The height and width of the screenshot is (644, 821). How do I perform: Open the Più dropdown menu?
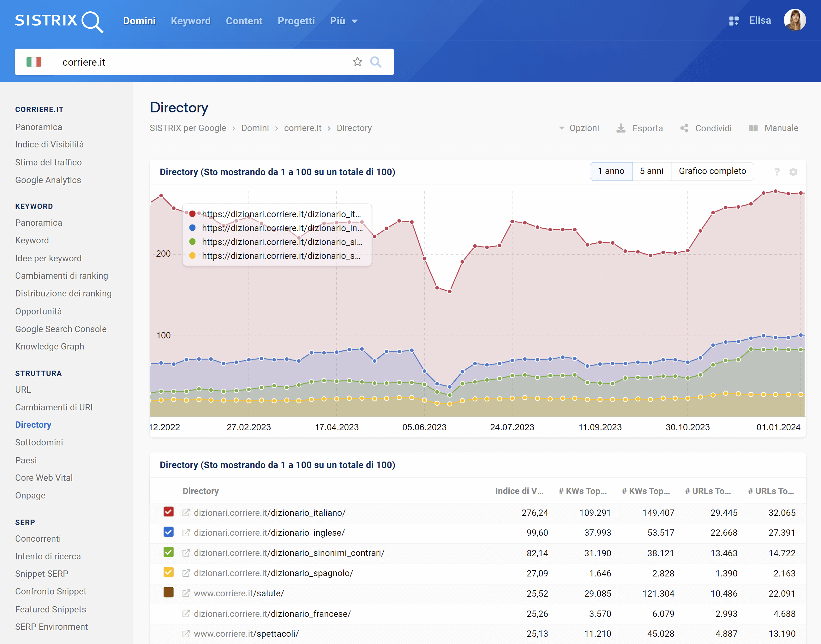pos(344,21)
